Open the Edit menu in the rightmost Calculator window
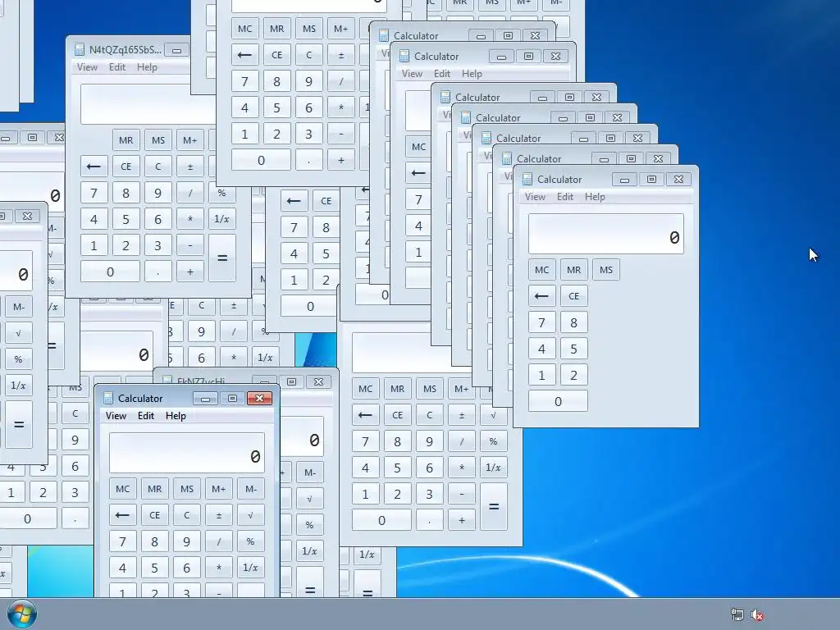 pos(565,197)
